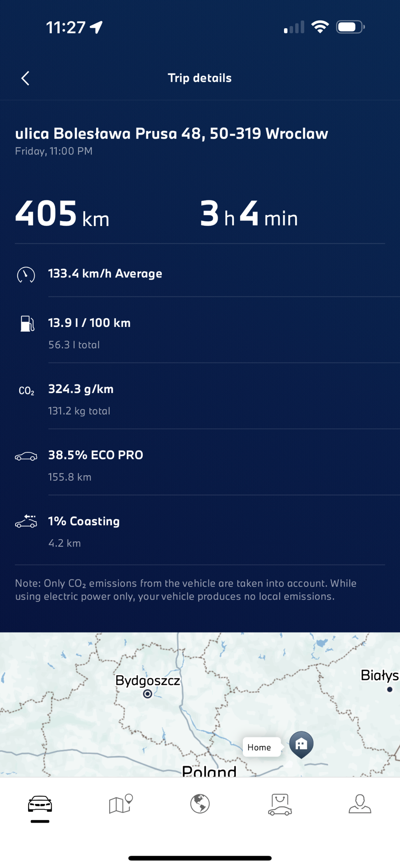
Task: Tap the Coasting car icon
Action: [26, 521]
